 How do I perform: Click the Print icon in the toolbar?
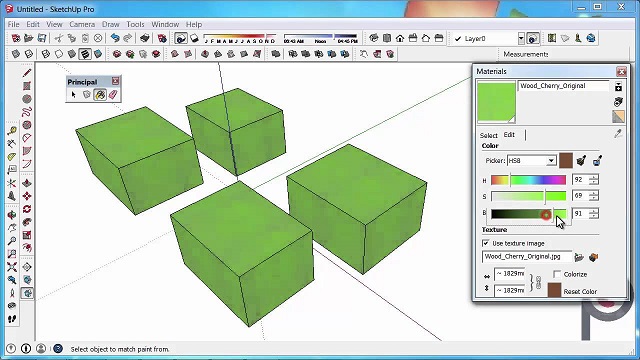[x=144, y=38]
